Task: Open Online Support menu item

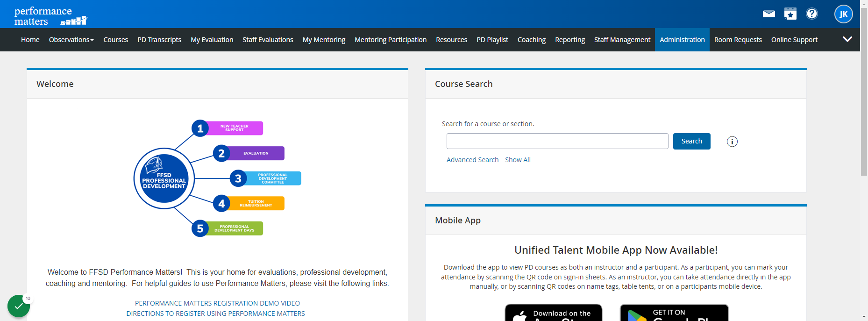Action: [794, 40]
